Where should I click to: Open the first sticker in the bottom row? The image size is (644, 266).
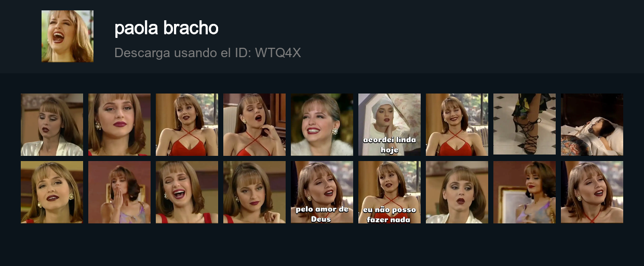tap(52, 192)
